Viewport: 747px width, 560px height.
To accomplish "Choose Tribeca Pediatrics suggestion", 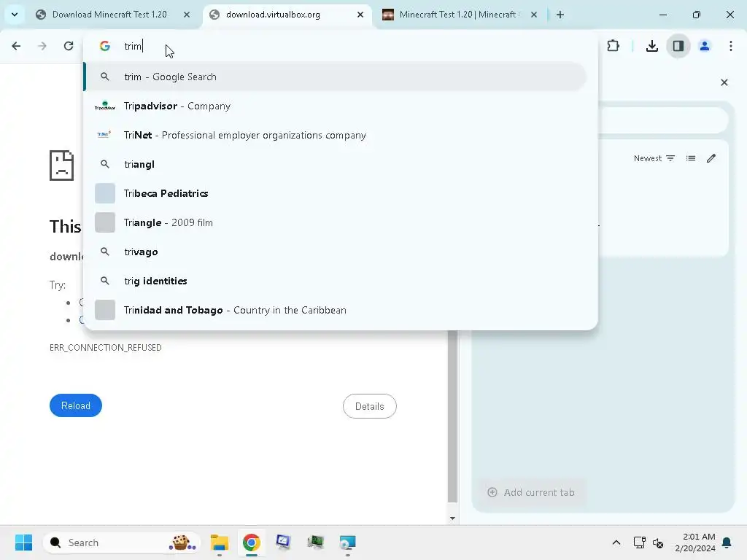I will click(x=335, y=193).
